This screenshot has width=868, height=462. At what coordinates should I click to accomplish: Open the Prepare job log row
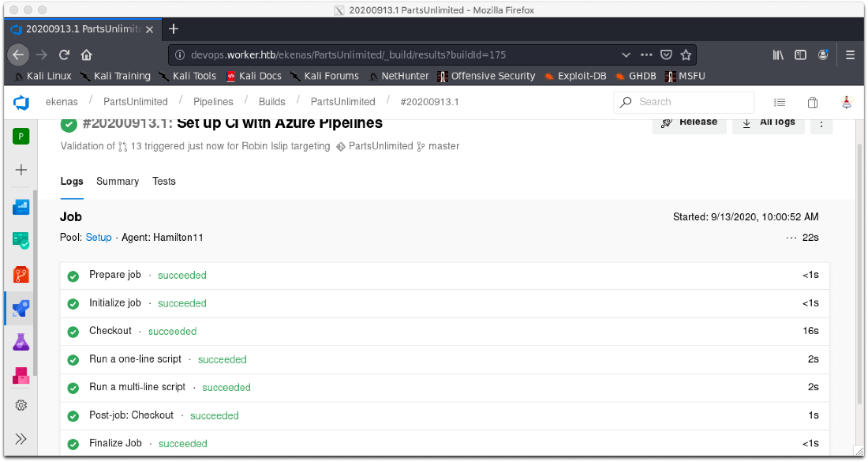[444, 276]
